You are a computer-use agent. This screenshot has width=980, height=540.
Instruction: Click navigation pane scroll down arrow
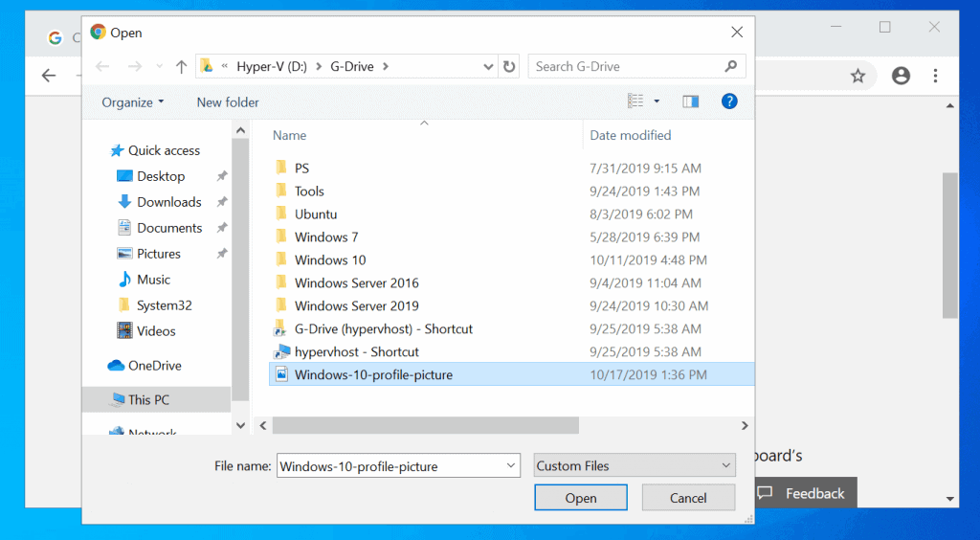coord(240,425)
